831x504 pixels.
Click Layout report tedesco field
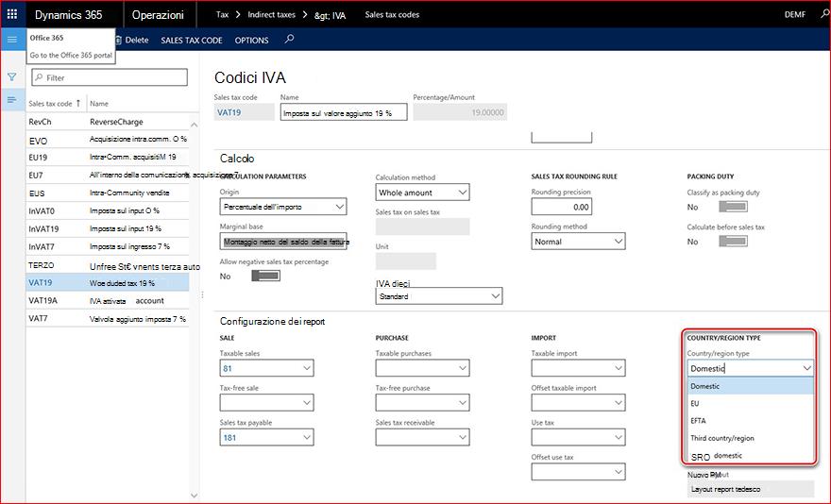[751, 489]
